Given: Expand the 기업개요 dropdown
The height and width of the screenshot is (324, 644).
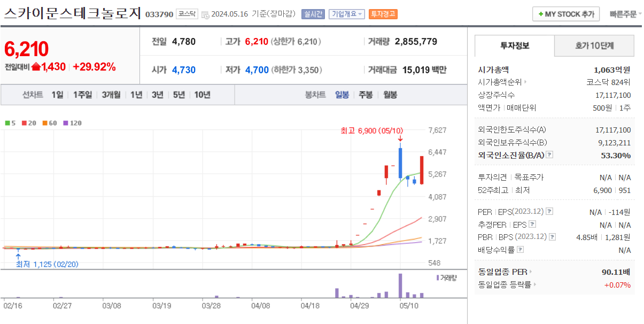Looking at the screenshot, I should tap(347, 14).
